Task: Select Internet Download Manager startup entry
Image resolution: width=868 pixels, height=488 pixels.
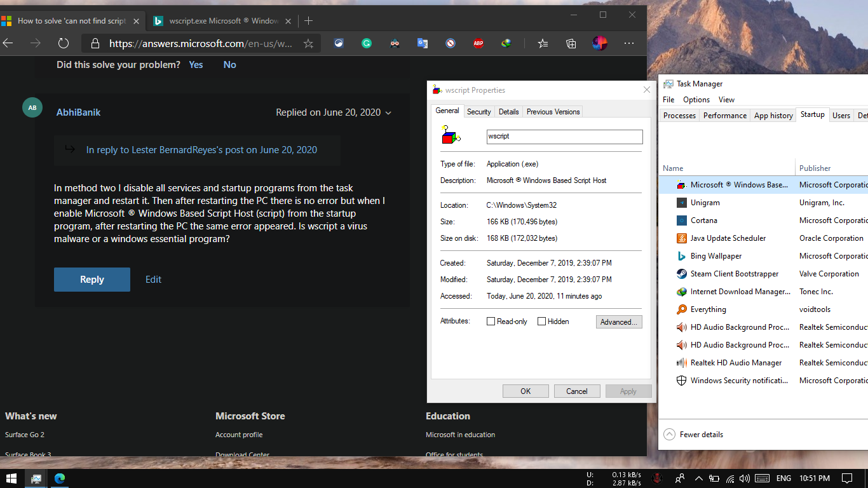Action: click(763, 292)
